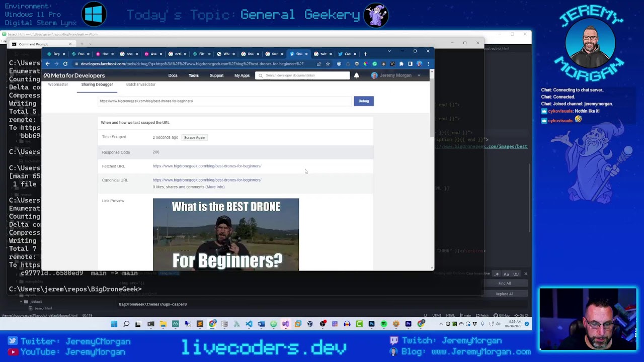Open Chrome tab search dropdown arrow
The width and height of the screenshot is (644, 362).
pos(389,51)
